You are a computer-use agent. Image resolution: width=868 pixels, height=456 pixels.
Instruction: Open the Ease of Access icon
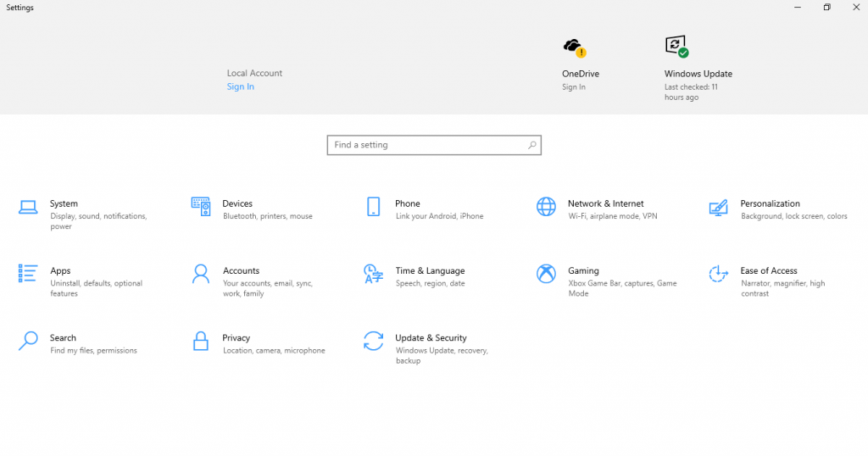pyautogui.click(x=719, y=274)
